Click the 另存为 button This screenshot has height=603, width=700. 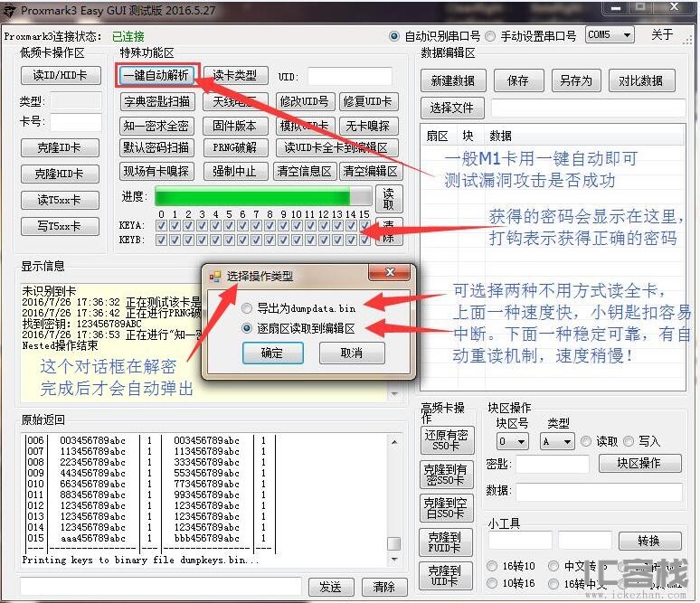[x=576, y=80]
